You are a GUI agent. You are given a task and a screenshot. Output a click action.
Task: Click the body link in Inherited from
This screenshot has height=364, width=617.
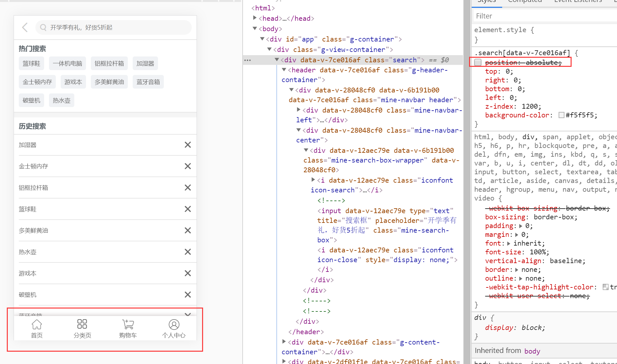pyautogui.click(x=532, y=351)
